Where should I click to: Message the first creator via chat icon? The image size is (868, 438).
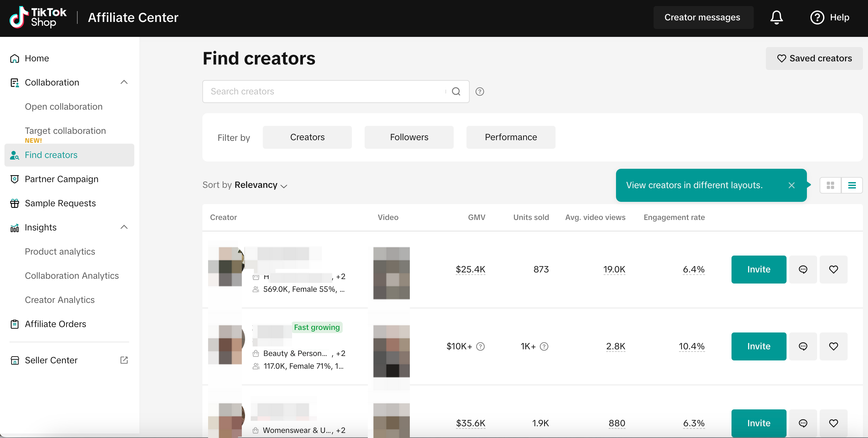coord(803,269)
